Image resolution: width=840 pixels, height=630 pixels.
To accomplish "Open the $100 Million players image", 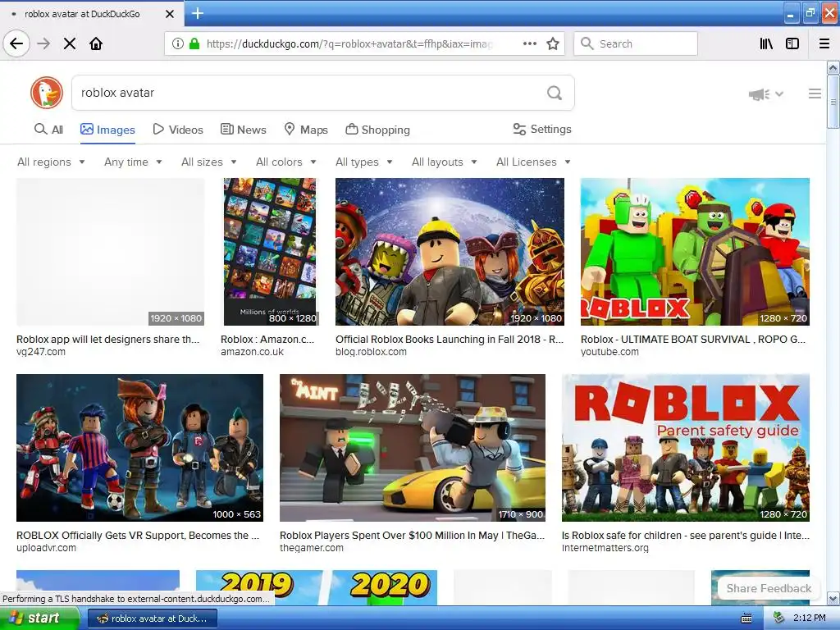I will (x=413, y=448).
